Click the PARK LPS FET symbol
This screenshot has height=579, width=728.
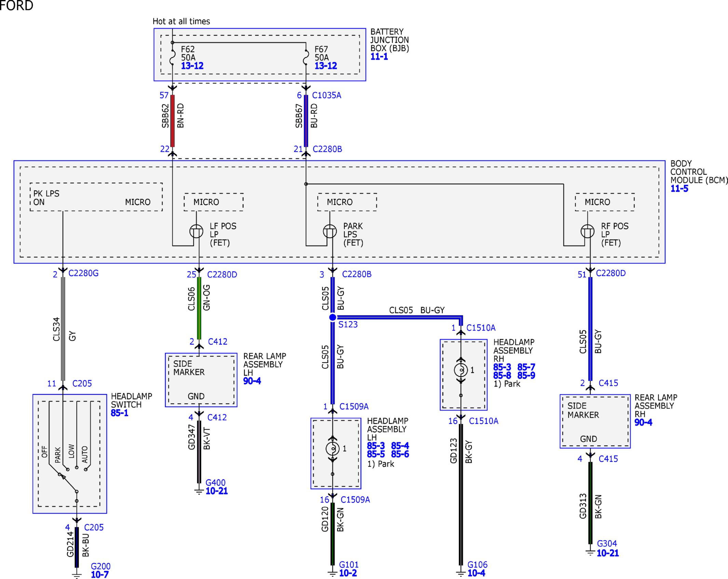click(330, 231)
